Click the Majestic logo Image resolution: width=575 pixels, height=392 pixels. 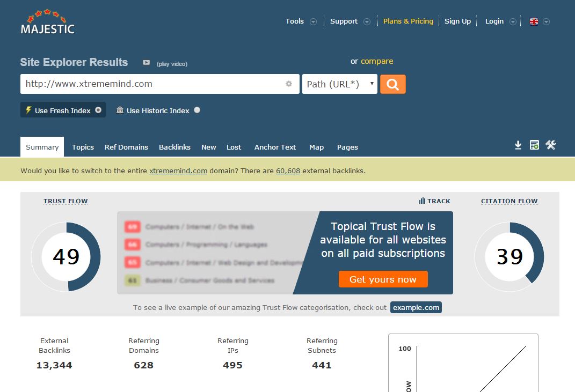pos(47,22)
